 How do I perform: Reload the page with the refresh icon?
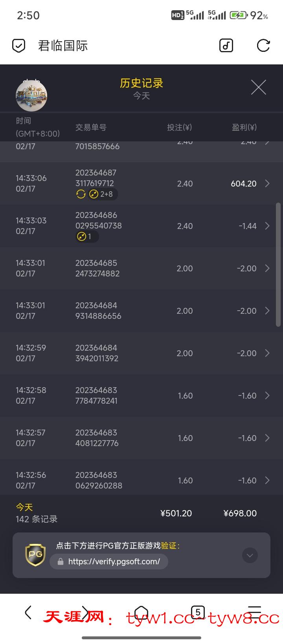tap(263, 46)
